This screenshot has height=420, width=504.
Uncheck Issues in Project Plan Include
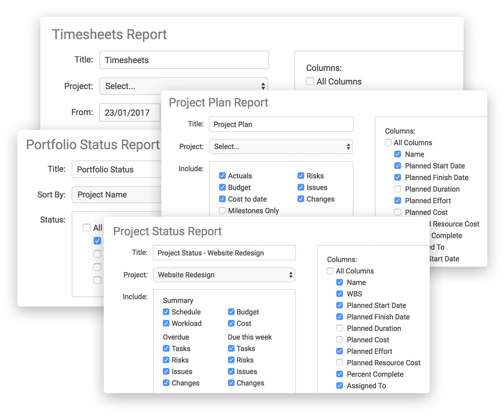[301, 187]
